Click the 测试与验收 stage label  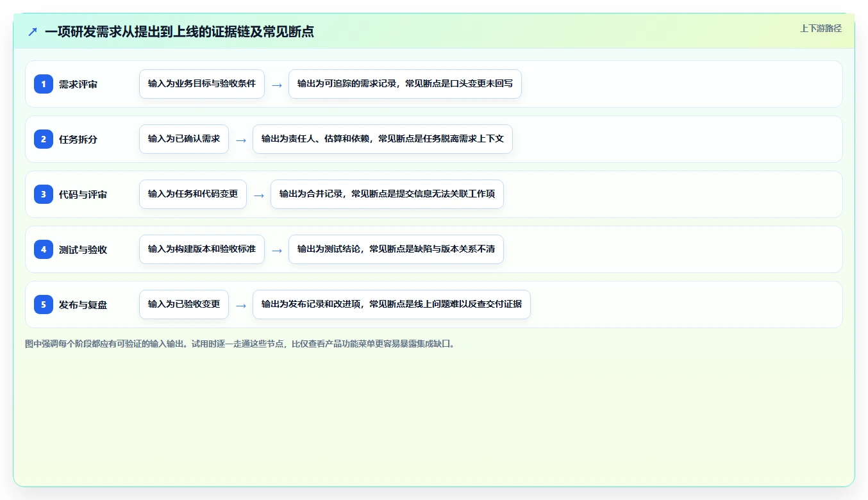(x=83, y=249)
